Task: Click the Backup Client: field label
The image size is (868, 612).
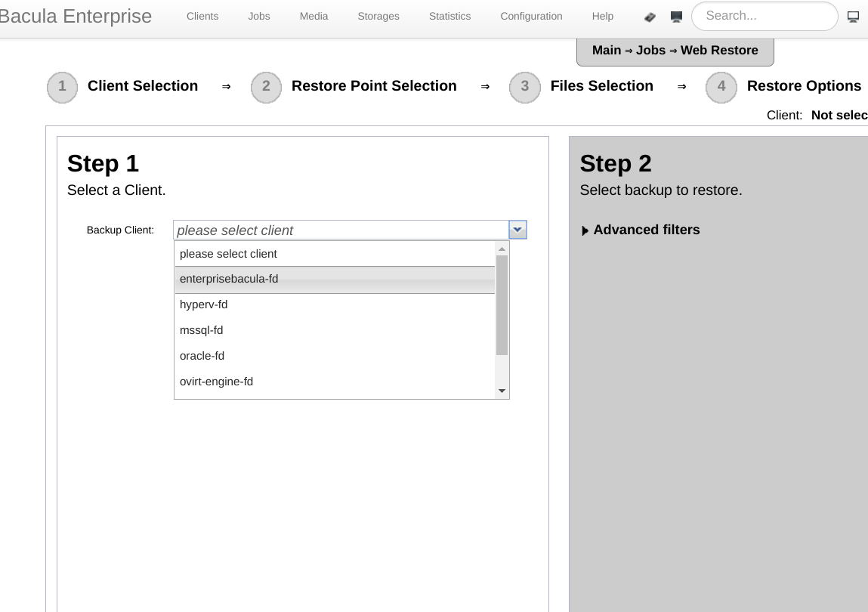Action: pyautogui.click(x=120, y=230)
